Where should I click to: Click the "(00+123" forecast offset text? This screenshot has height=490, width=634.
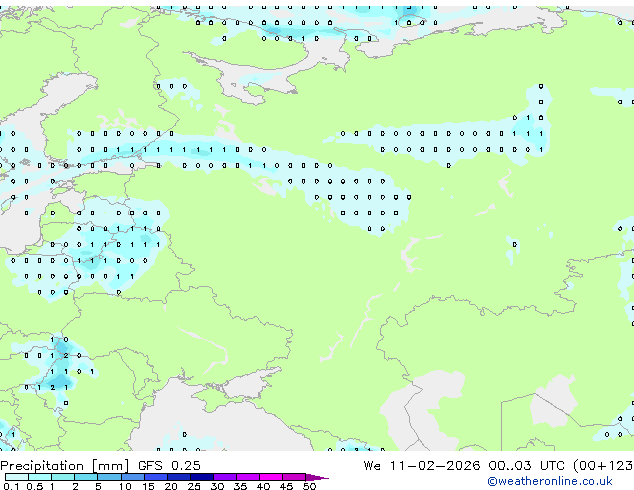(603, 466)
